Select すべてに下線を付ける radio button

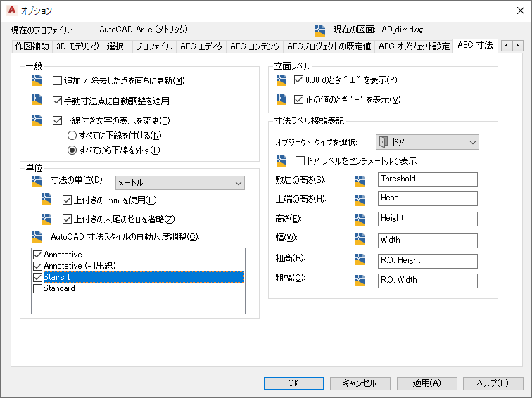[x=72, y=136]
